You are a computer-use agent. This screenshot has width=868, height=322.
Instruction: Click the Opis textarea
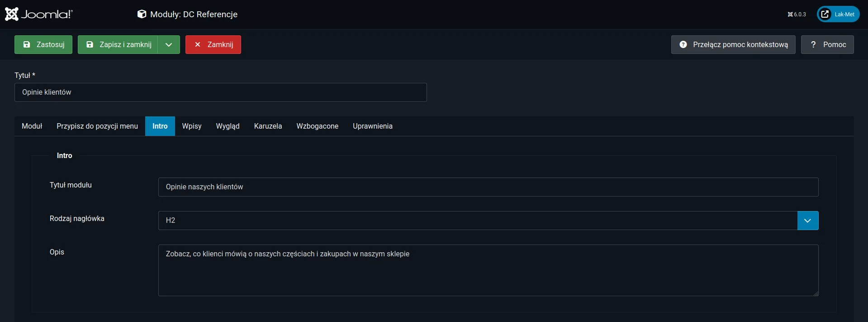coord(489,270)
